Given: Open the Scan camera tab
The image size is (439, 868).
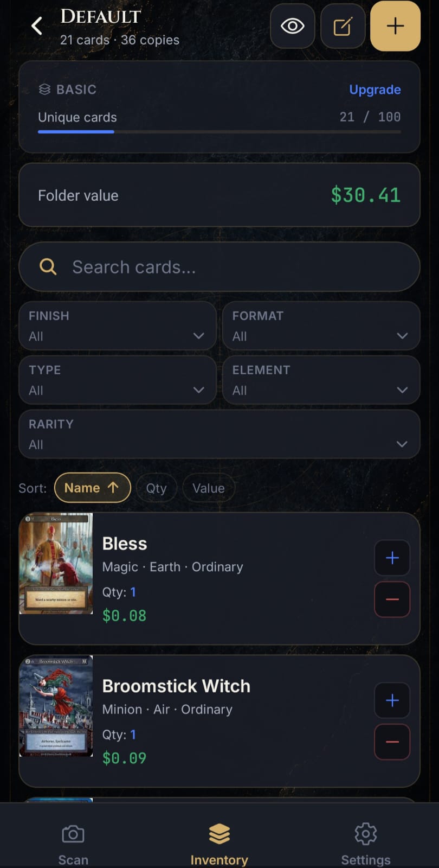Looking at the screenshot, I should pyautogui.click(x=73, y=844).
